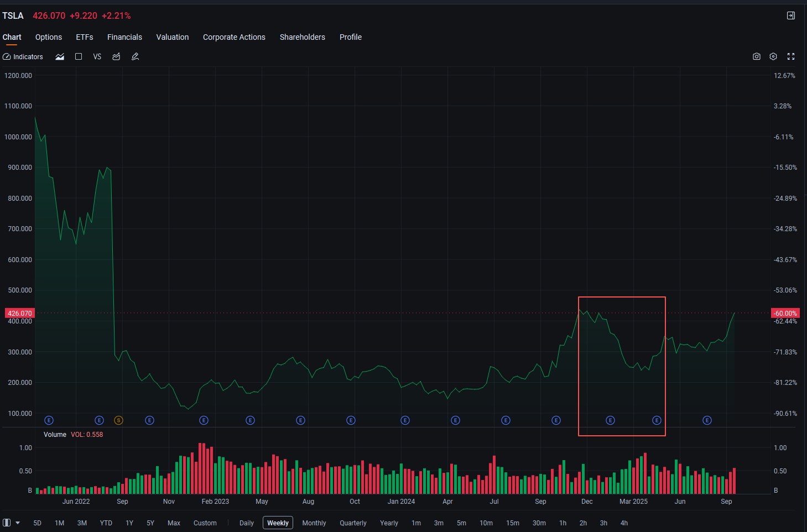This screenshot has width=807, height=532.
Task: Select the 5Y time range
Action: coord(150,523)
